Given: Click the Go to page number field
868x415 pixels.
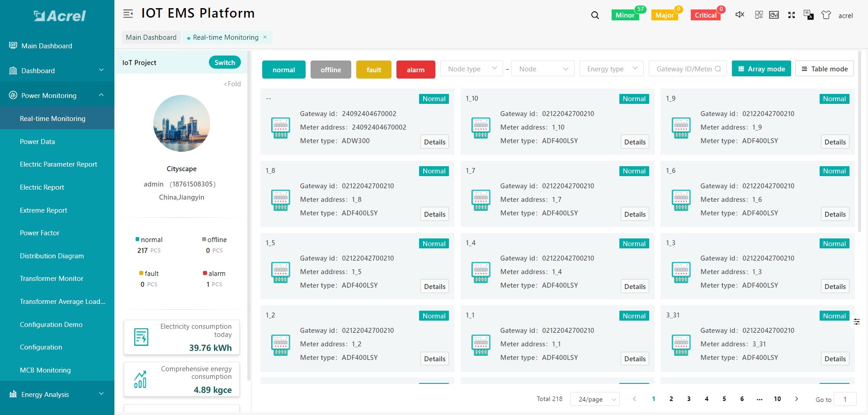Looking at the screenshot, I should tap(845, 399).
